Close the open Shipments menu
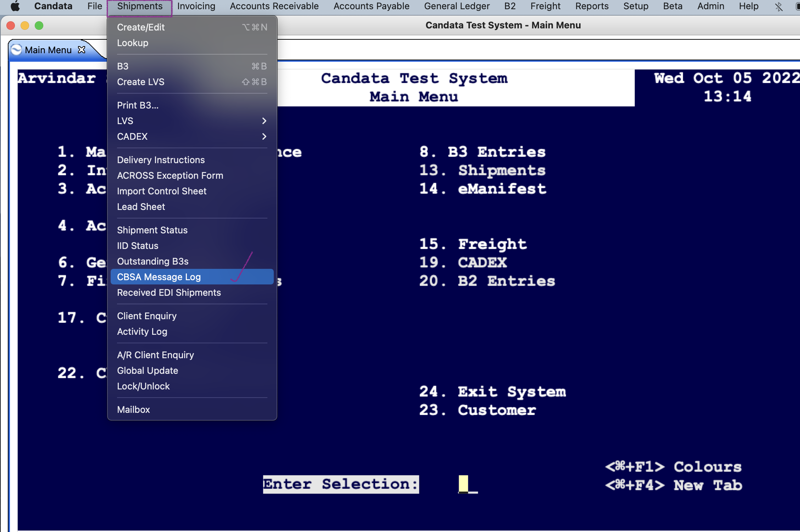The image size is (800, 532). [x=140, y=6]
